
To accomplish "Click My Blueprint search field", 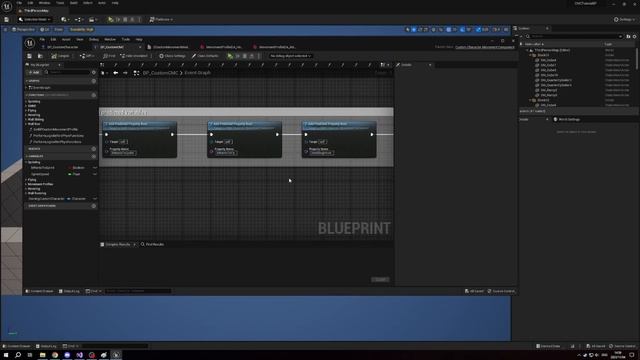I will [x=67, y=72].
